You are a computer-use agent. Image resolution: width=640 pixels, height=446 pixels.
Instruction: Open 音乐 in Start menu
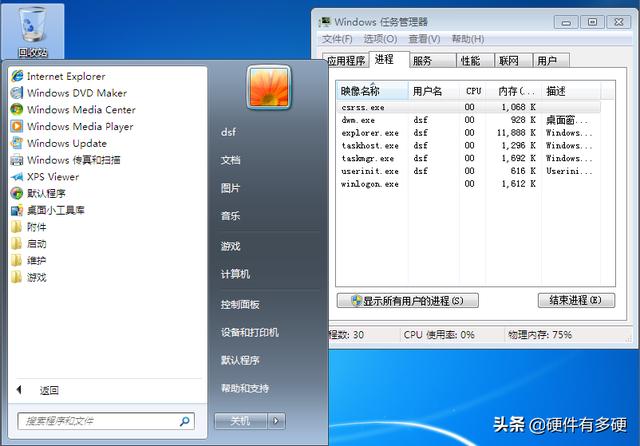pos(230,215)
